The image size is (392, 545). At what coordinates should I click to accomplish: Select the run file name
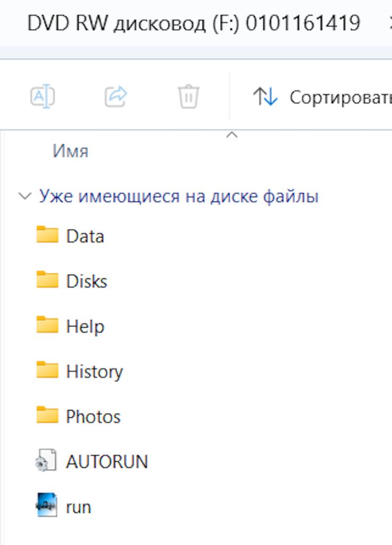point(79,507)
